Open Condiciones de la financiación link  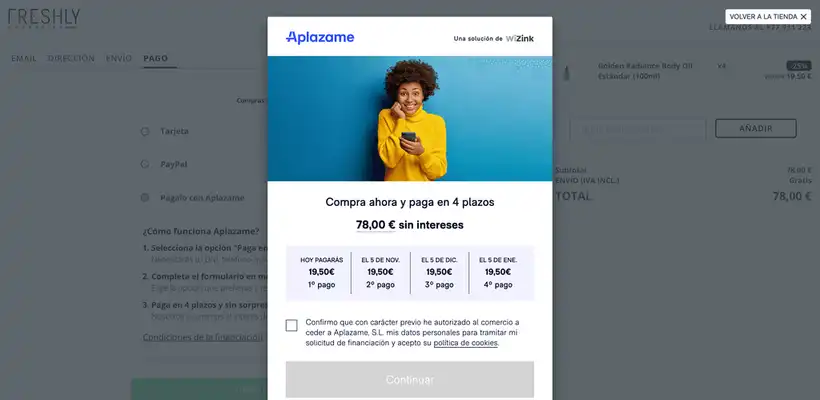point(203,337)
